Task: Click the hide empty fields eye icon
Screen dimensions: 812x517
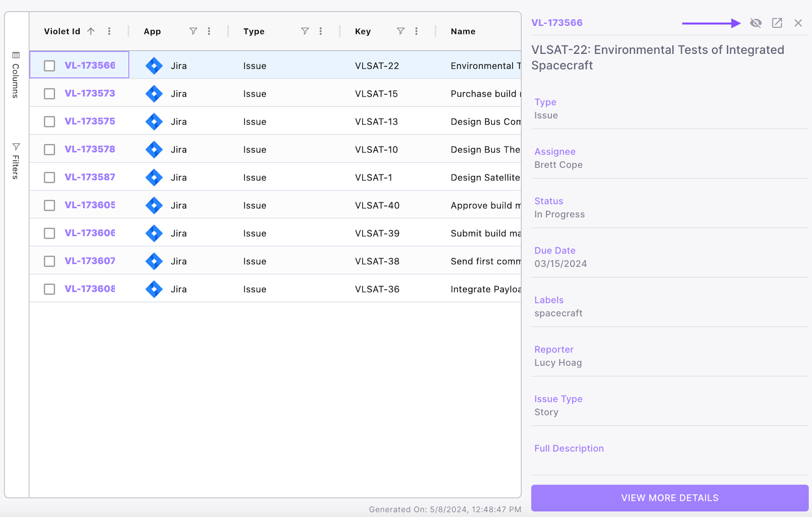Action: [756, 23]
